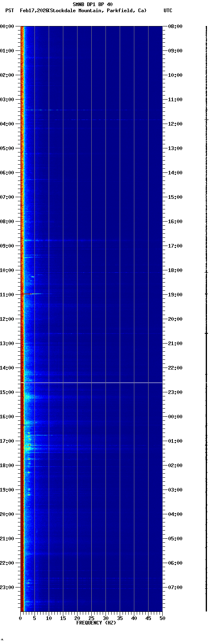Click the 00:00 label on the UTC axis
Viewport: 224px width, 644px height.
175,417
